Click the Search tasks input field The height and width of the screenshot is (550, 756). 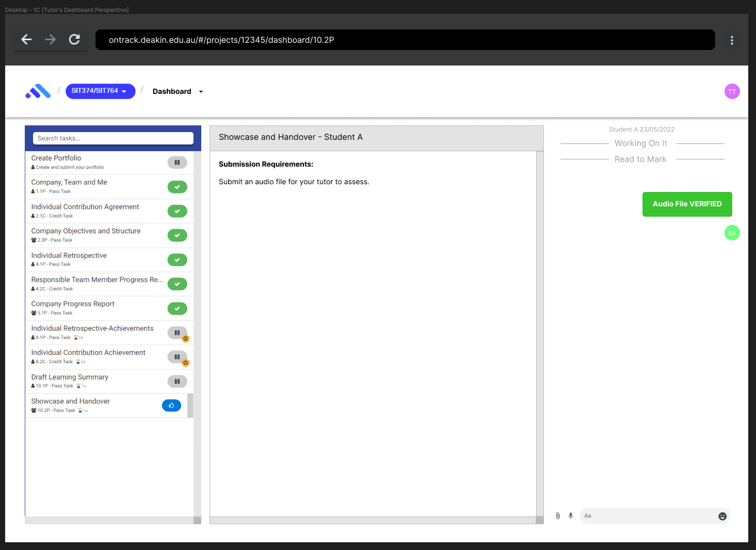[113, 138]
